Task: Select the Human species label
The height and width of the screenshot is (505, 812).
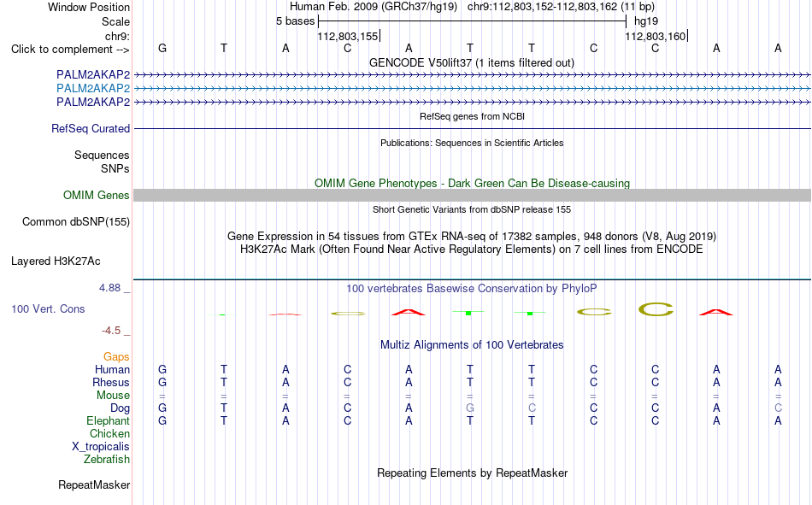Action: [x=112, y=369]
